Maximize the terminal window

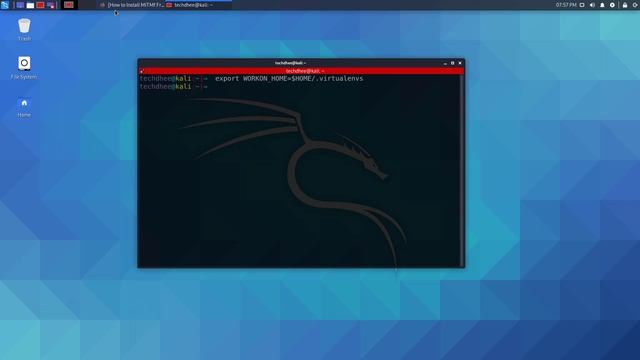[453, 63]
